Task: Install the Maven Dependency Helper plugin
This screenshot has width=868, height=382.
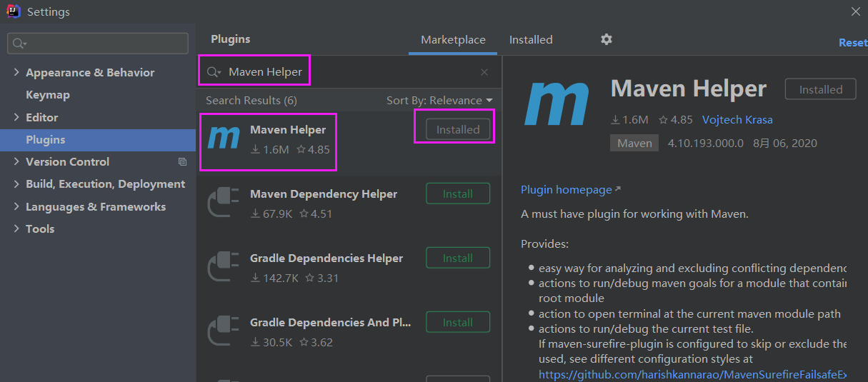Action: 458,193
